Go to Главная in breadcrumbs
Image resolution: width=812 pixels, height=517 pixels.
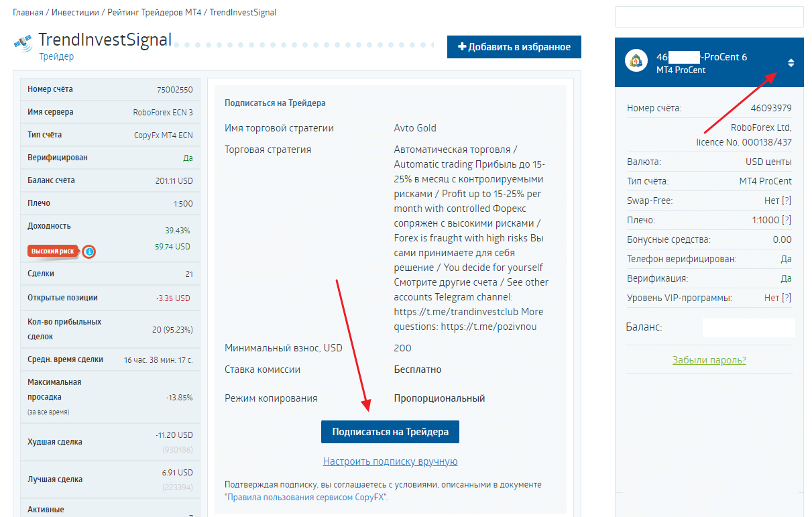point(30,13)
